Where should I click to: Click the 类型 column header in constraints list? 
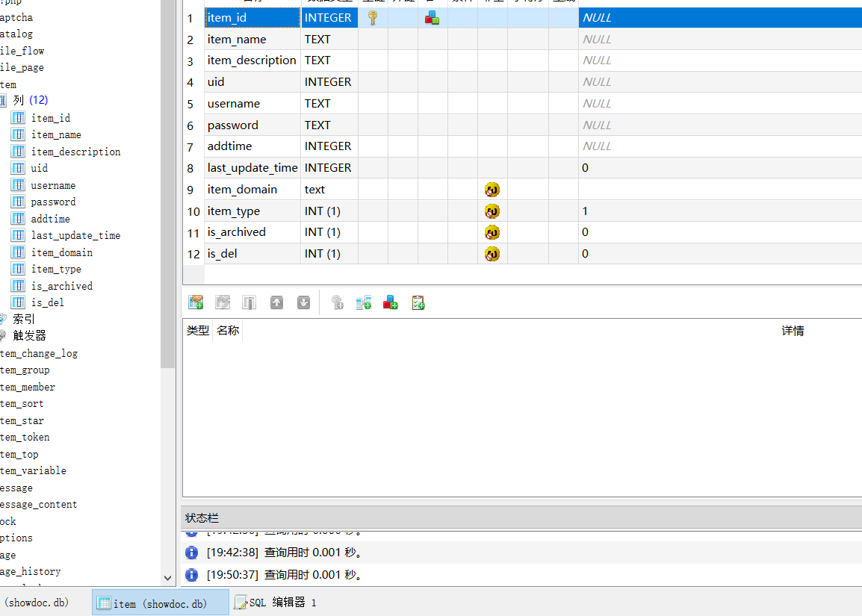tap(198, 330)
